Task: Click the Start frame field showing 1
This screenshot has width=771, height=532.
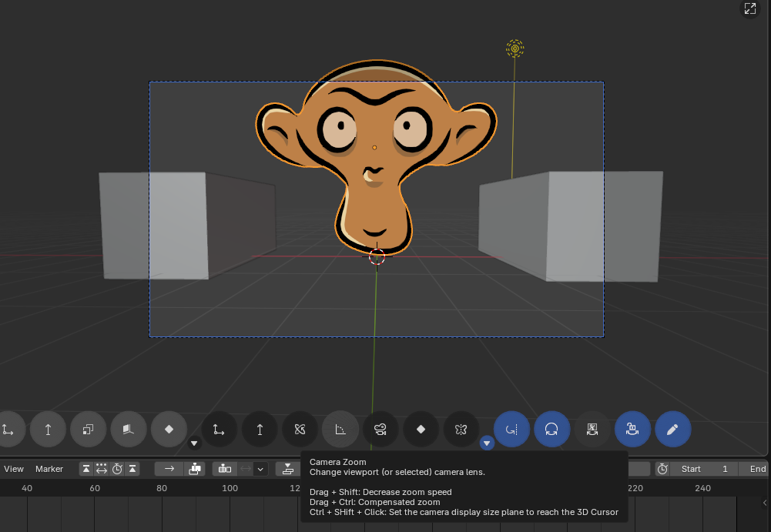Action: click(704, 469)
